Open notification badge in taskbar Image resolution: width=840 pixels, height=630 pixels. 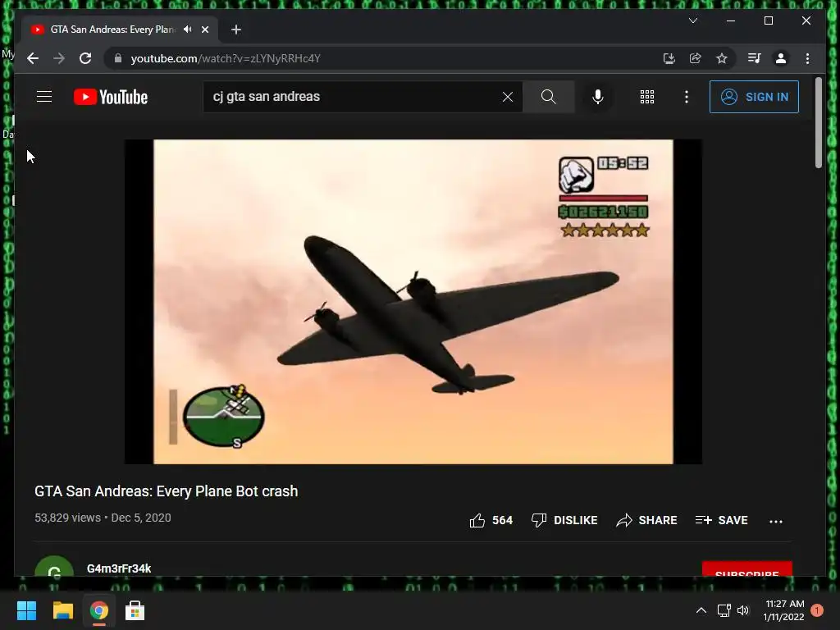tap(816, 610)
